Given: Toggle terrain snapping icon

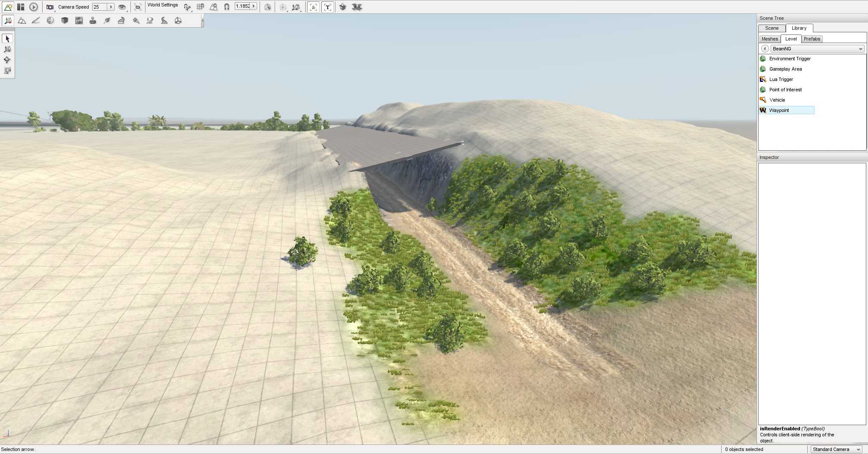Looking at the screenshot, I should point(214,7).
